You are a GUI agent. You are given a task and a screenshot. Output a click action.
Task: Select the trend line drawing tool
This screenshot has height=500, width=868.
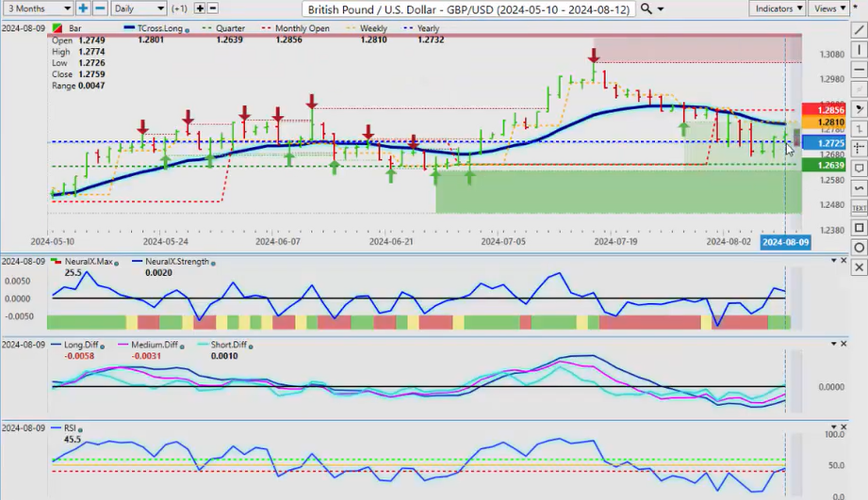point(858,30)
